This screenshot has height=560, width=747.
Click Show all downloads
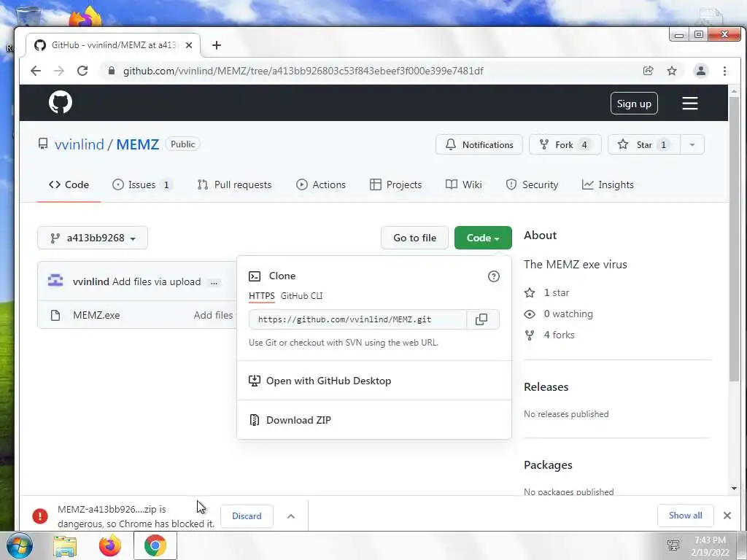[685, 516]
